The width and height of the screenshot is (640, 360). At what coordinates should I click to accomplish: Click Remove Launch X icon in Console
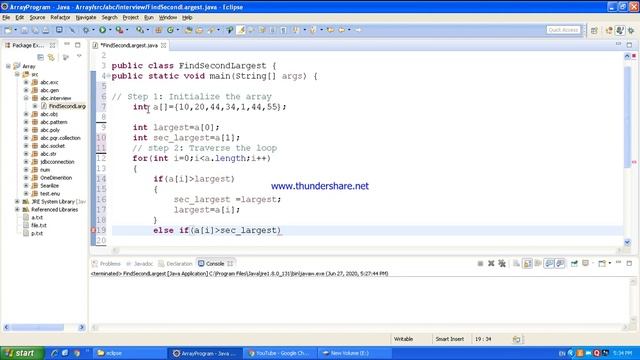coord(491,264)
